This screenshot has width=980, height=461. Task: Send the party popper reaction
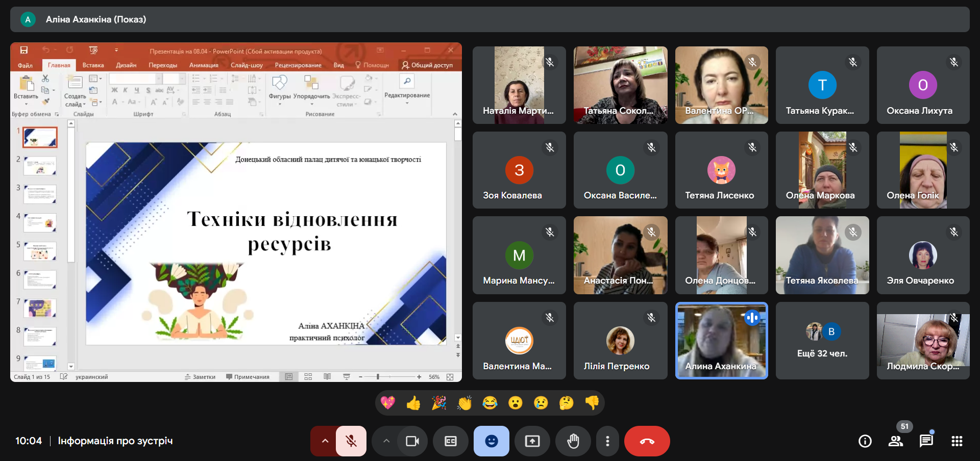439,403
